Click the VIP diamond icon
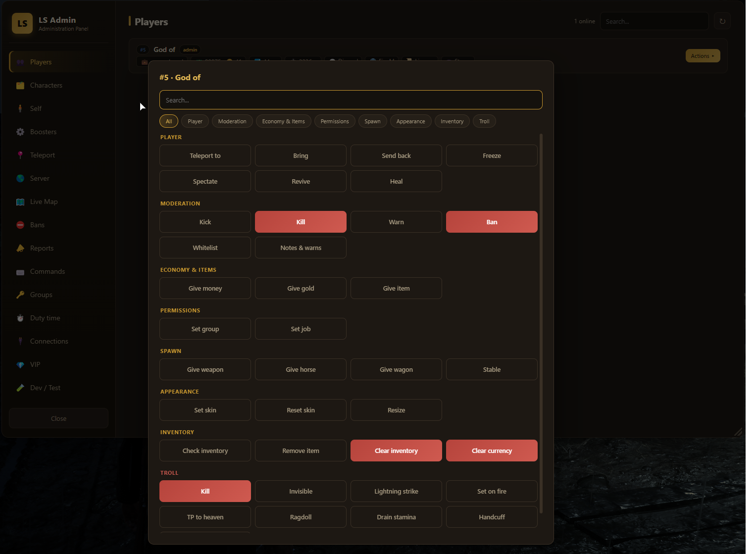The image size is (756, 554). (20, 365)
